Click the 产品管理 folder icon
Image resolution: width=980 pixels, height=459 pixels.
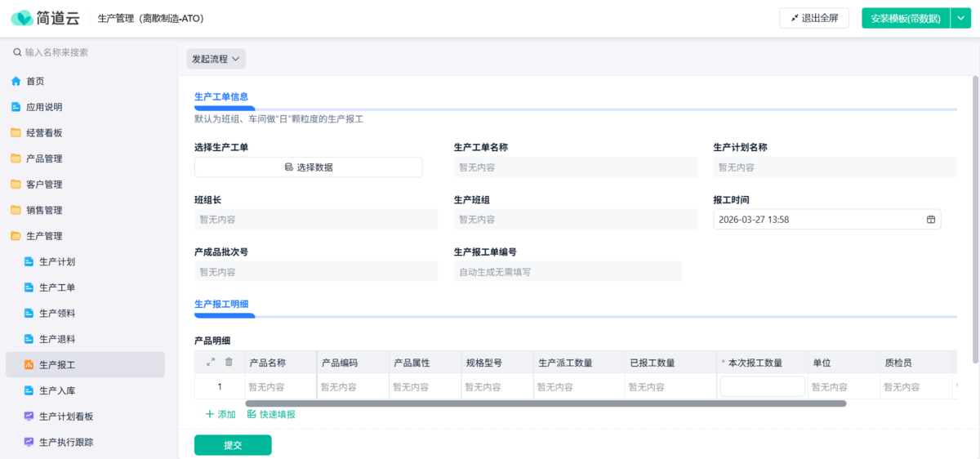coord(16,158)
